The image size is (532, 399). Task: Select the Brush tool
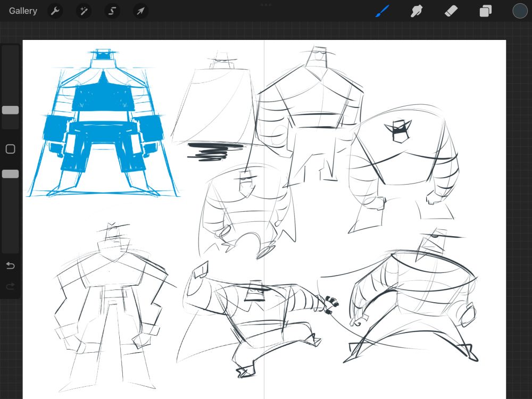(383, 11)
